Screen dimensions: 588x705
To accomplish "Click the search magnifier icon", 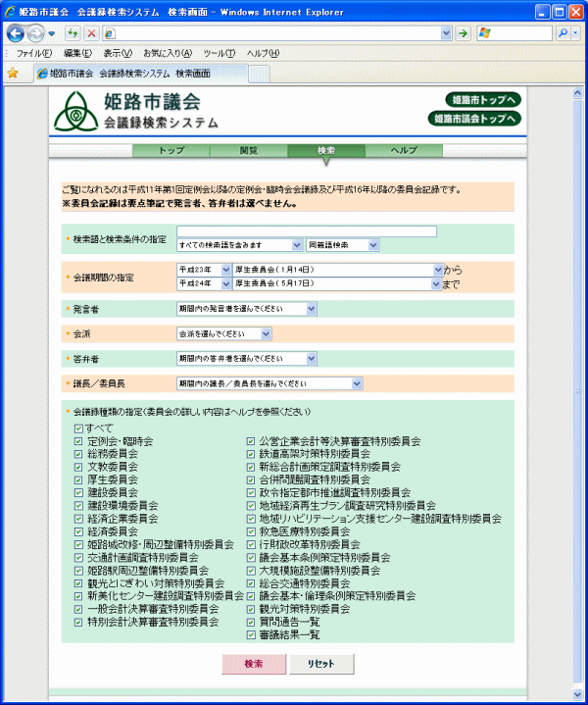I will (563, 32).
